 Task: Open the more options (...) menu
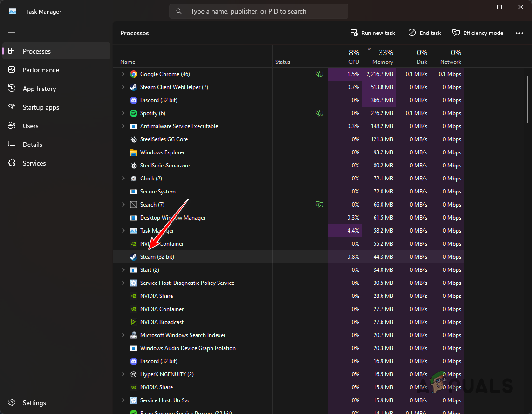point(519,33)
